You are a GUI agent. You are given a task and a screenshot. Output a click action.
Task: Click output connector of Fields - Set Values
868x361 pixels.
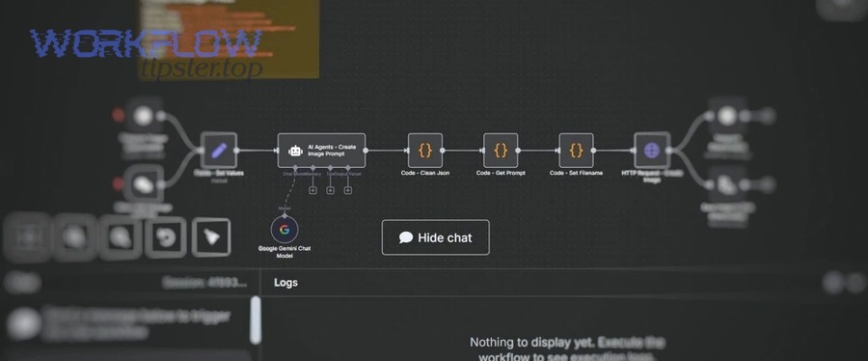click(x=236, y=150)
